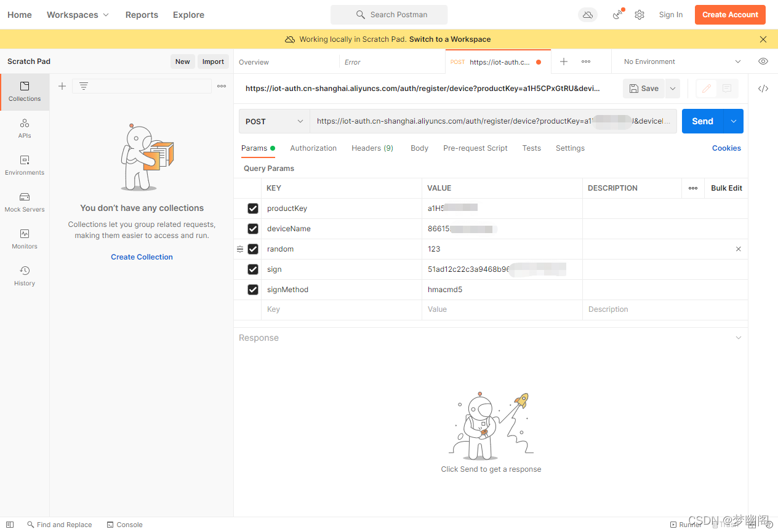Image resolution: width=778 pixels, height=532 pixels.
Task: Open the code snippet icon
Action: [x=763, y=89]
